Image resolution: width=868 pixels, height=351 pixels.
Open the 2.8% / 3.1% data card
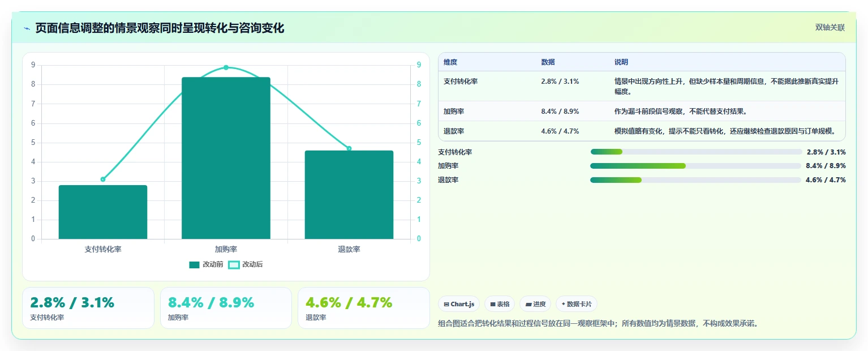tap(88, 308)
